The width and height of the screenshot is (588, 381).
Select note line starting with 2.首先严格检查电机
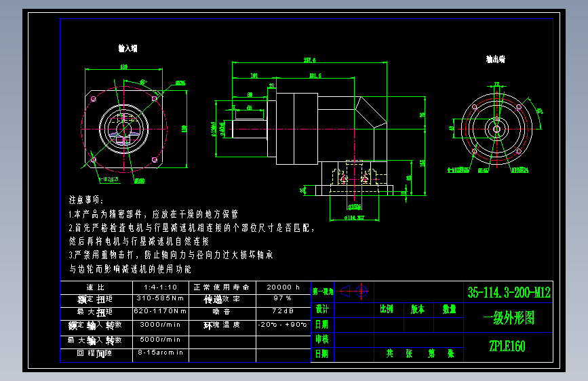click(192, 228)
